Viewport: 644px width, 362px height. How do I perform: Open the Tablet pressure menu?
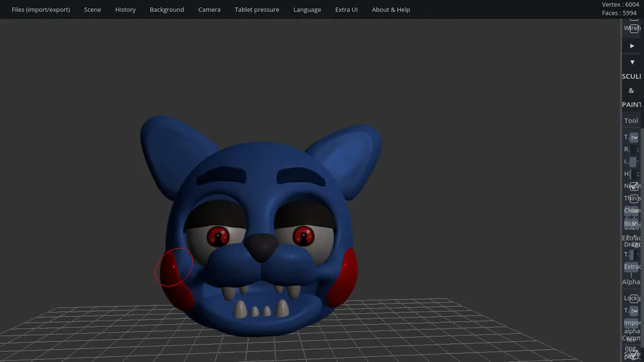(x=257, y=9)
